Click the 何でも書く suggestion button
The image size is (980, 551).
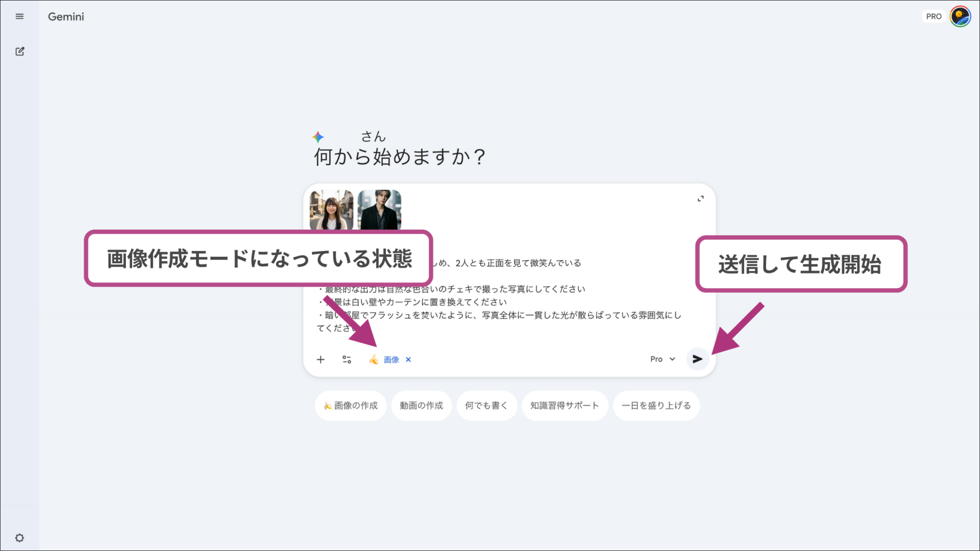(x=486, y=405)
